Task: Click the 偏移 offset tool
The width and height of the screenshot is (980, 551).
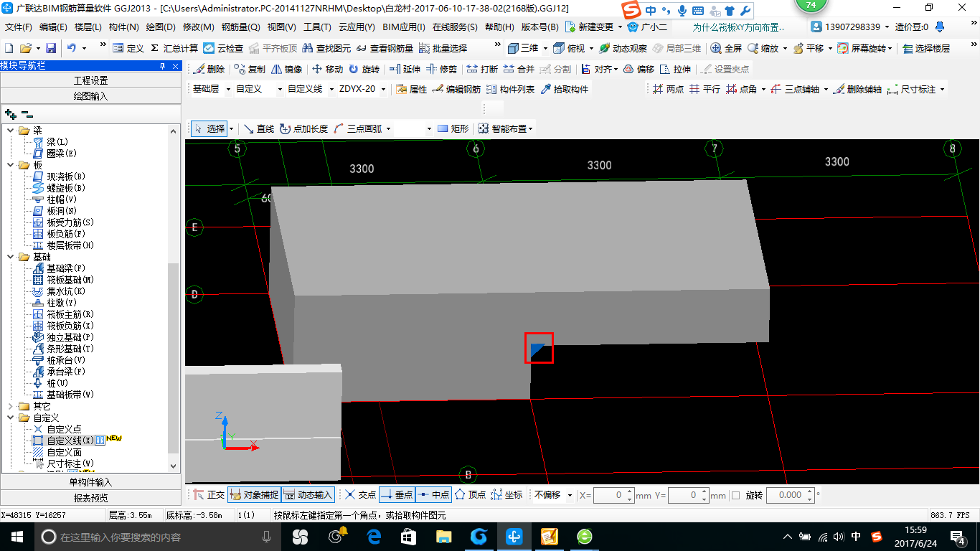Action: [x=639, y=70]
